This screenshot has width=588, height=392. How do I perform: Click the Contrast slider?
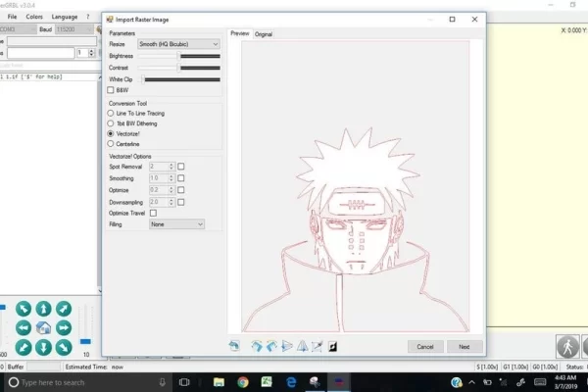click(x=179, y=68)
